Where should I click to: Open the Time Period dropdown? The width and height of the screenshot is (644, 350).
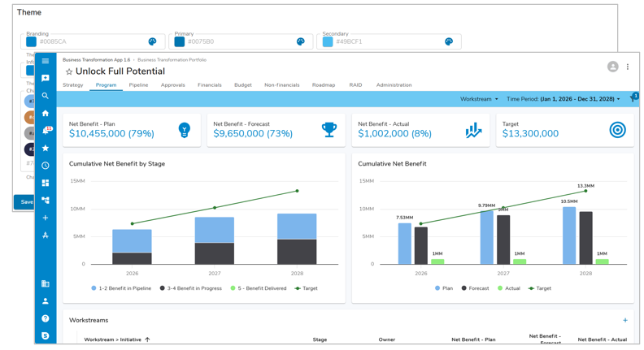(563, 99)
